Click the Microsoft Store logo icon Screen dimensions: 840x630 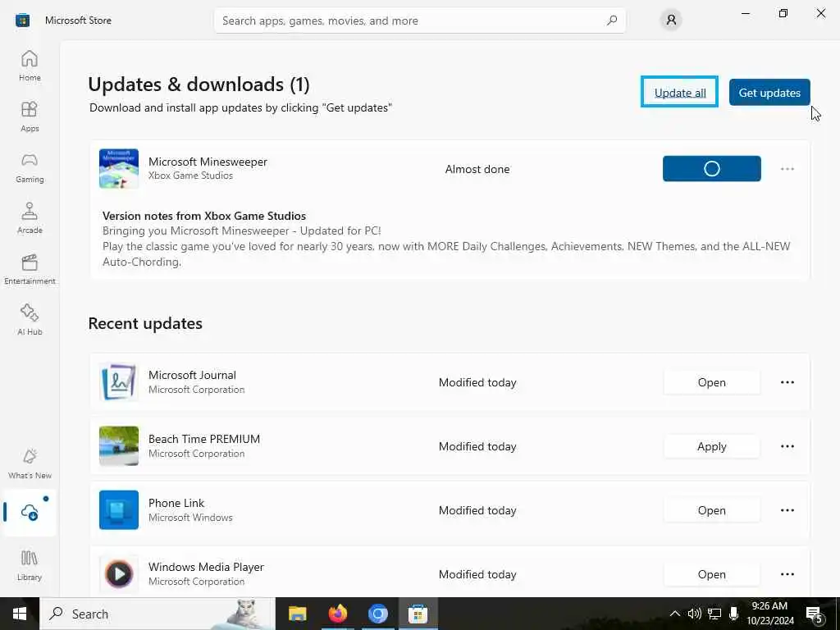click(x=22, y=21)
